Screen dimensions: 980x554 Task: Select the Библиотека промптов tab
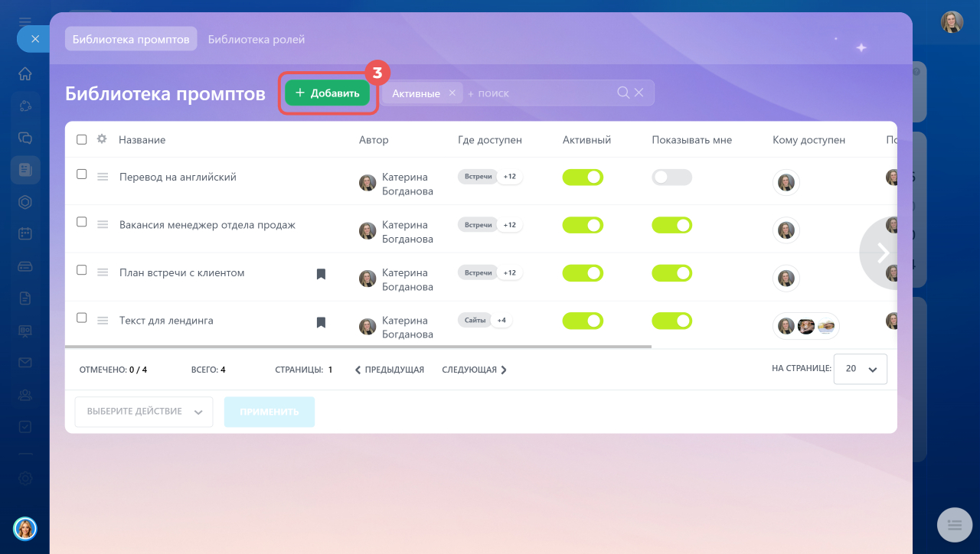(131, 39)
